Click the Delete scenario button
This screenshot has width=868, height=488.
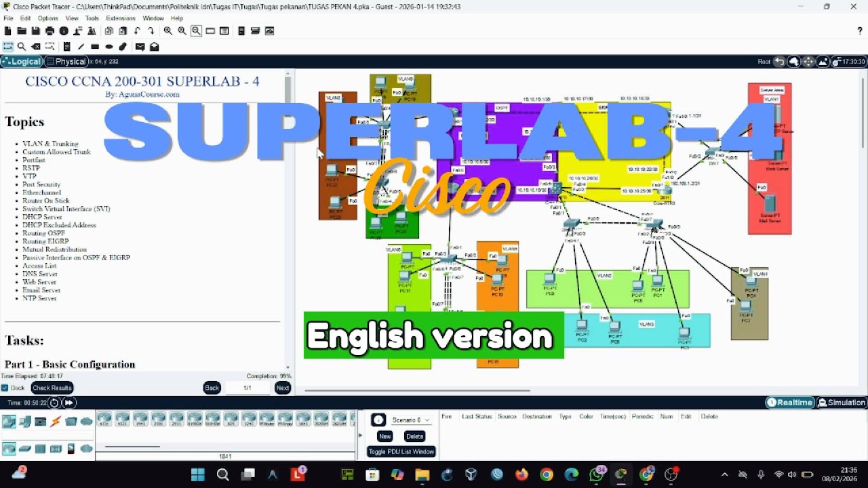(414, 436)
